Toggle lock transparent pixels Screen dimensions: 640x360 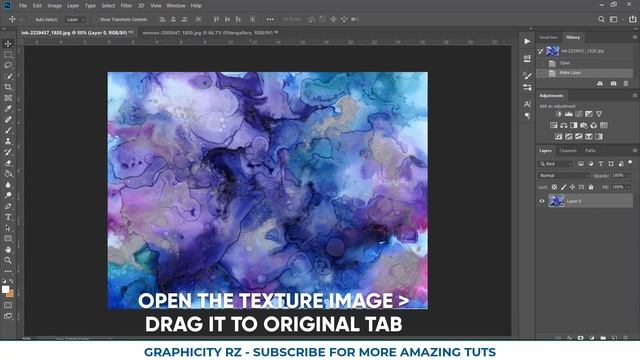554,187
